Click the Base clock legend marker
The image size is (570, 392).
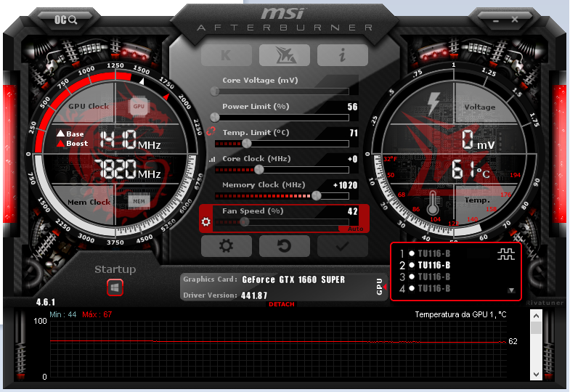click(70, 134)
